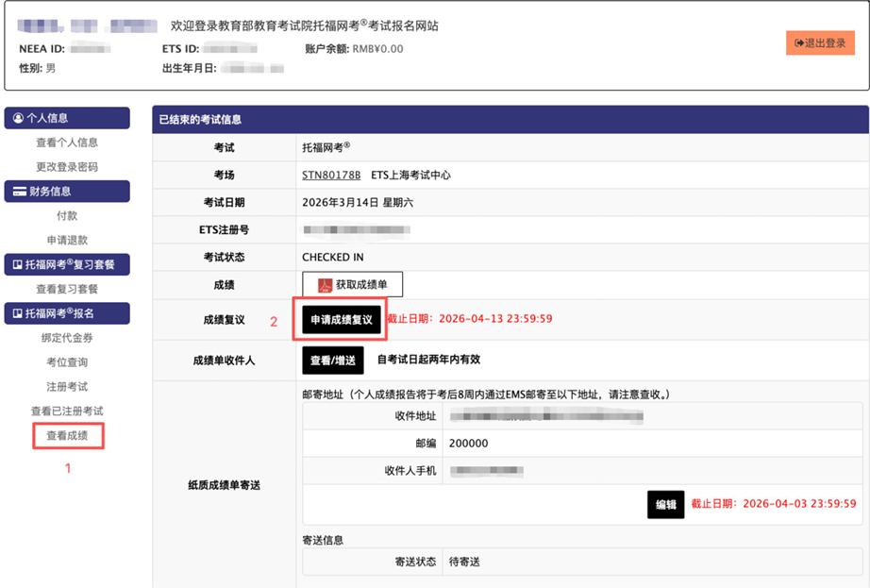Open the 托福网考复习套餐 section header
Screen dimensions: 870x588
[67, 264]
